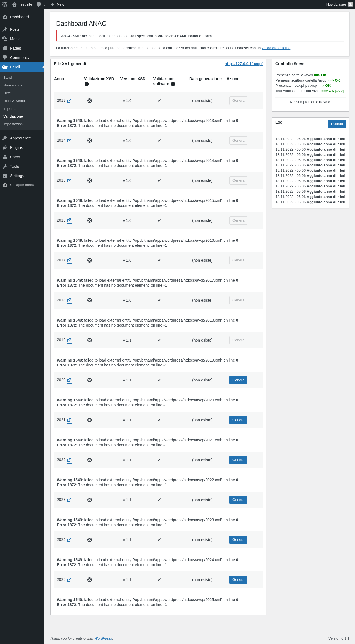The image size is (355, 644).
Task: Open Dashboard in the sidebar
Action: click(x=22, y=17)
